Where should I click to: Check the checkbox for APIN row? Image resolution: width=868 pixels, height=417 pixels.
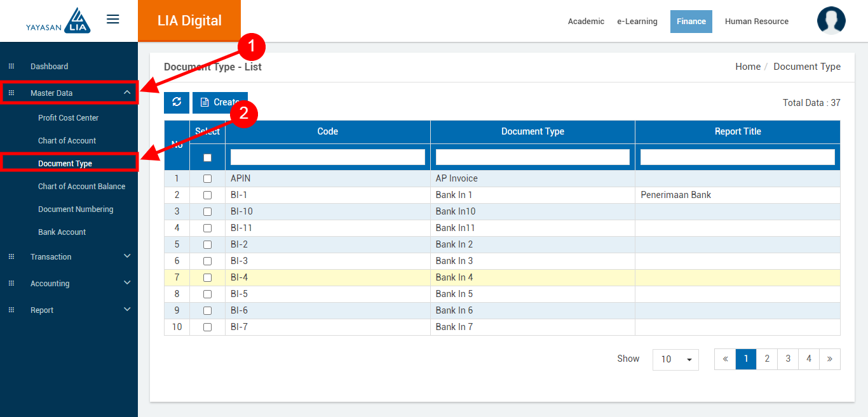207,179
